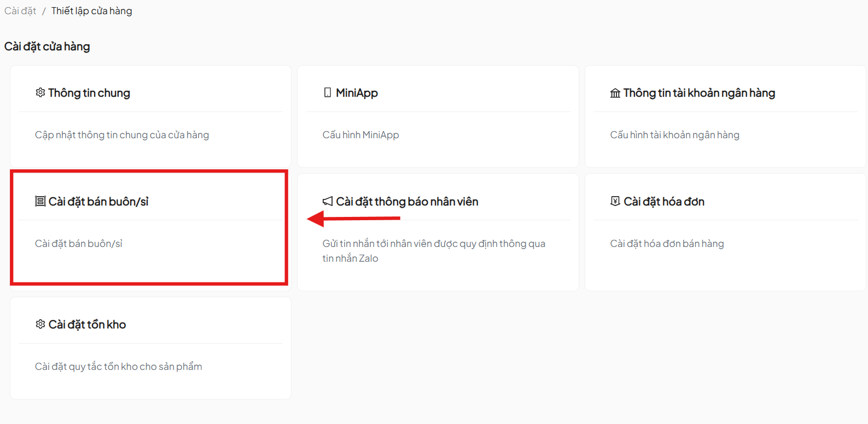
Task: Open the Thông tin chung title
Action: coord(89,93)
